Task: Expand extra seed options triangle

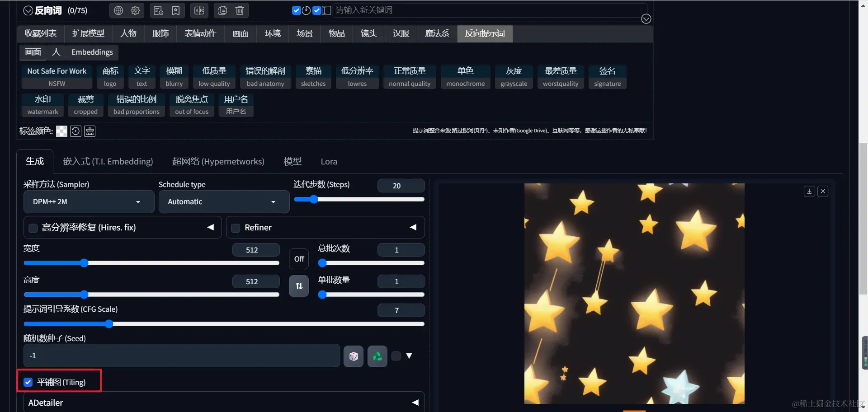Action: point(409,356)
